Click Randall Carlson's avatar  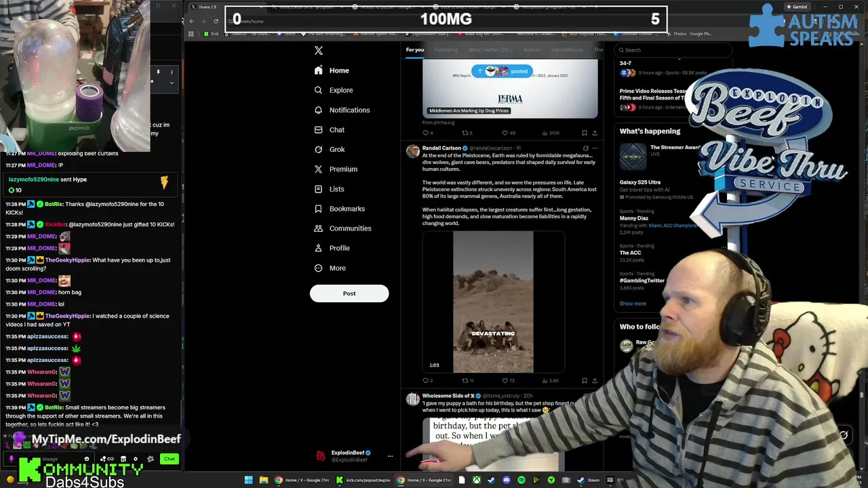[x=412, y=151]
